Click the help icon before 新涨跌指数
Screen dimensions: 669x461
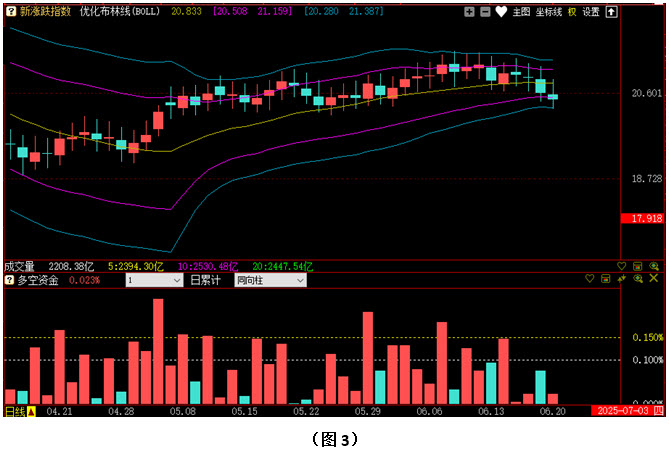click(10, 12)
